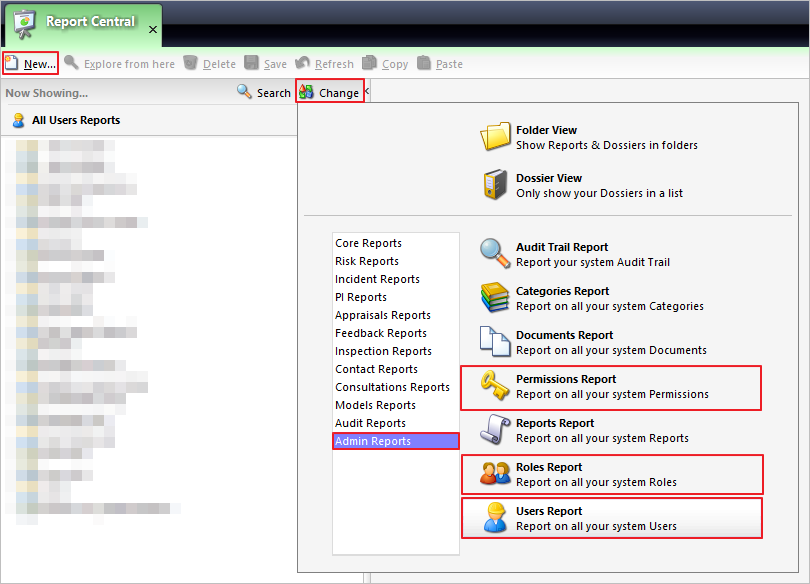The height and width of the screenshot is (584, 810).
Task: Open Roles Report title
Action: (x=549, y=467)
